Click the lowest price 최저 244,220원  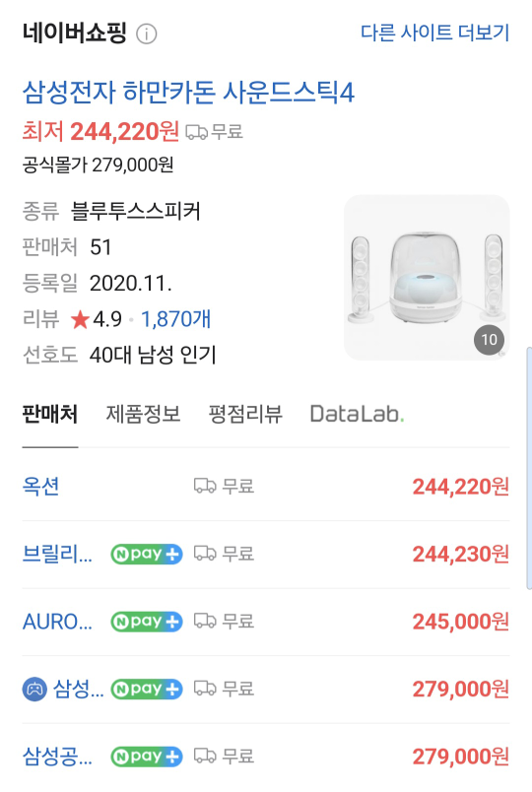[100, 132]
